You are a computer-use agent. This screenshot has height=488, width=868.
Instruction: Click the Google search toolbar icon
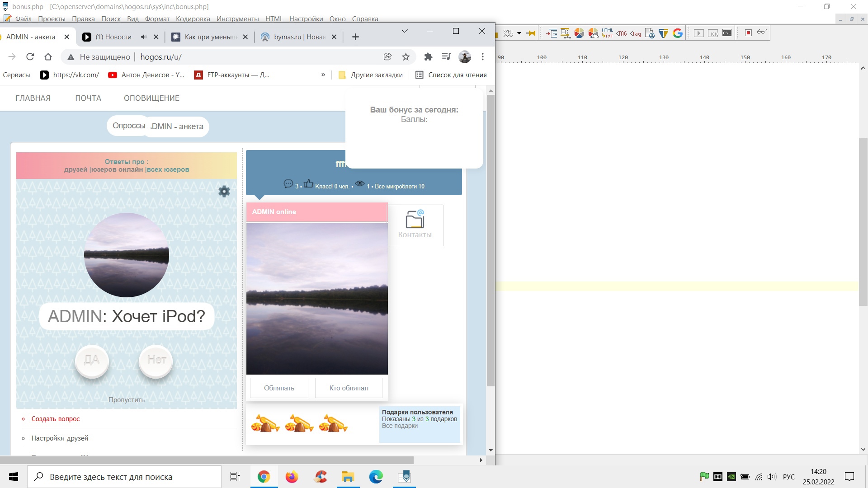[x=677, y=33]
